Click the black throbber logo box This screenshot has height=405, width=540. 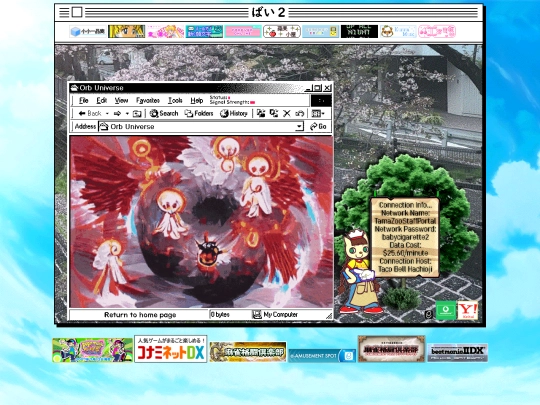pyautogui.click(x=321, y=101)
